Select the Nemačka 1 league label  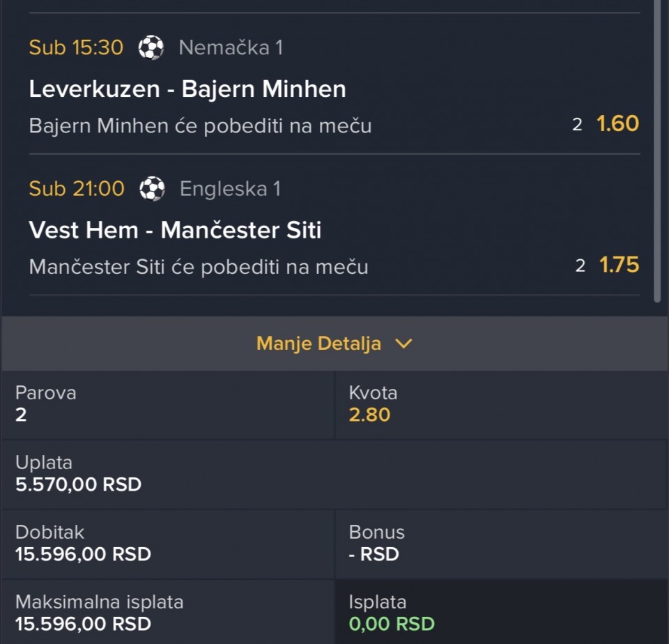[x=231, y=47]
